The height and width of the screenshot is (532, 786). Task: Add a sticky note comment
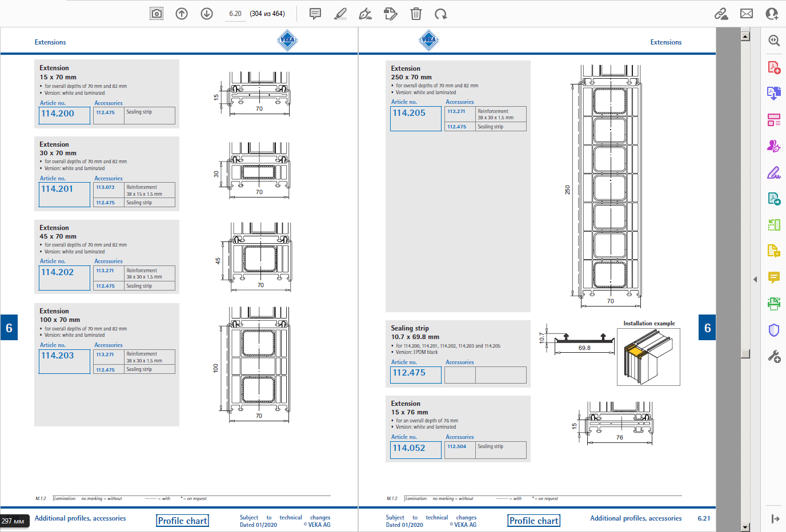(315, 14)
